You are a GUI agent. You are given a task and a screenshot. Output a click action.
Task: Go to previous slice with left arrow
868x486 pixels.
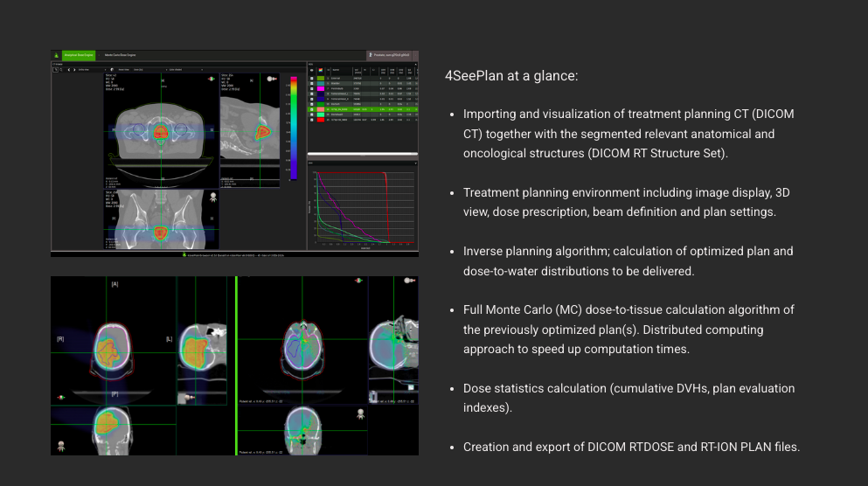[69, 70]
